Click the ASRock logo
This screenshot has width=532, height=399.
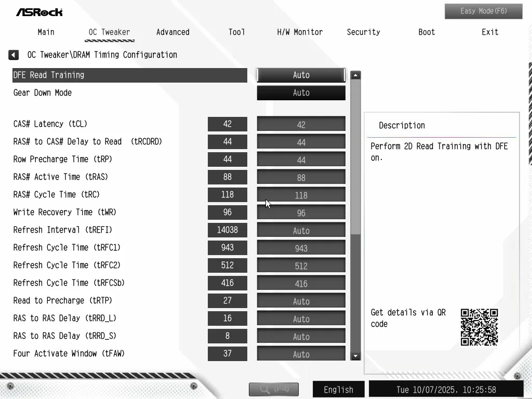click(x=39, y=11)
